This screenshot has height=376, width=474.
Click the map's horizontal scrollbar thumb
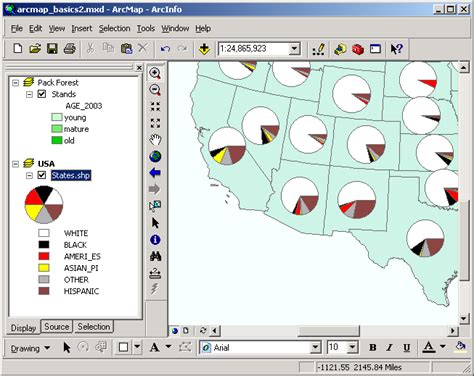coord(328,331)
